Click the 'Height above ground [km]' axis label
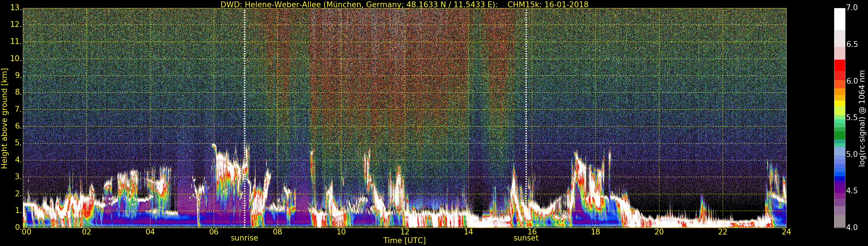Viewport: 868px width, 246px height. point(4,118)
